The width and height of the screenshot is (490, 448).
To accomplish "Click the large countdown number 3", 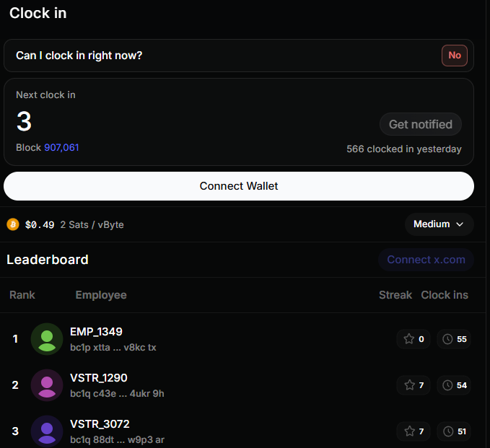I will pos(24,121).
